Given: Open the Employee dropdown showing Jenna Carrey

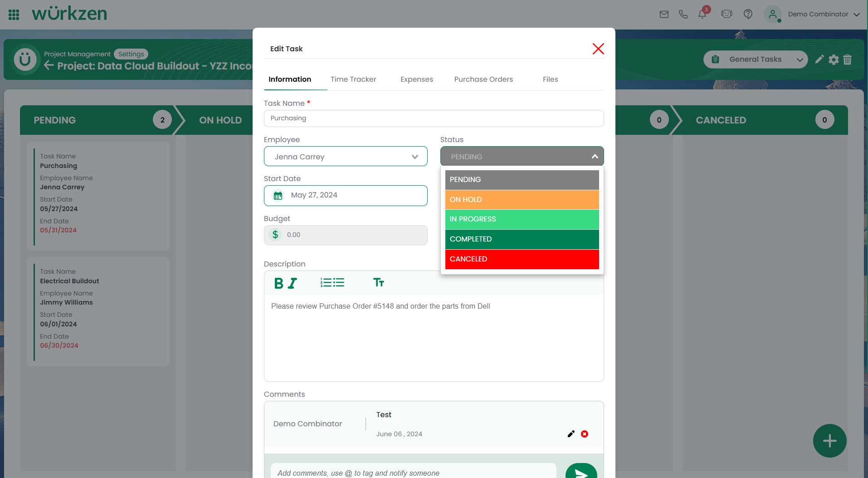Looking at the screenshot, I should coord(346,157).
